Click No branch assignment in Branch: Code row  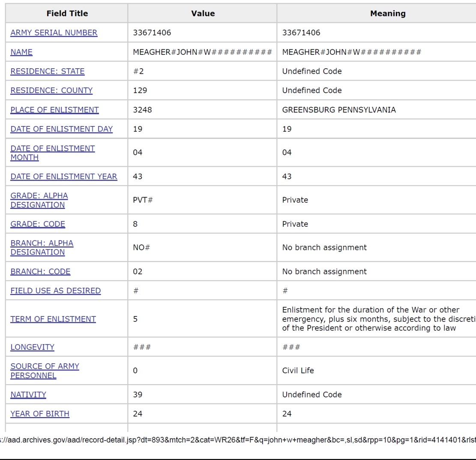click(x=324, y=271)
